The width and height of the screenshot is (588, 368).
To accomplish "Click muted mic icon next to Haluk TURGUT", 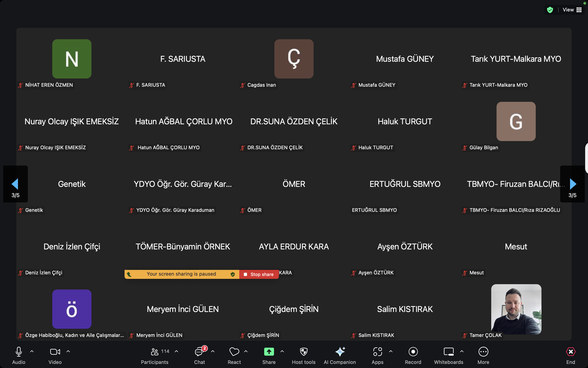I will point(354,148).
